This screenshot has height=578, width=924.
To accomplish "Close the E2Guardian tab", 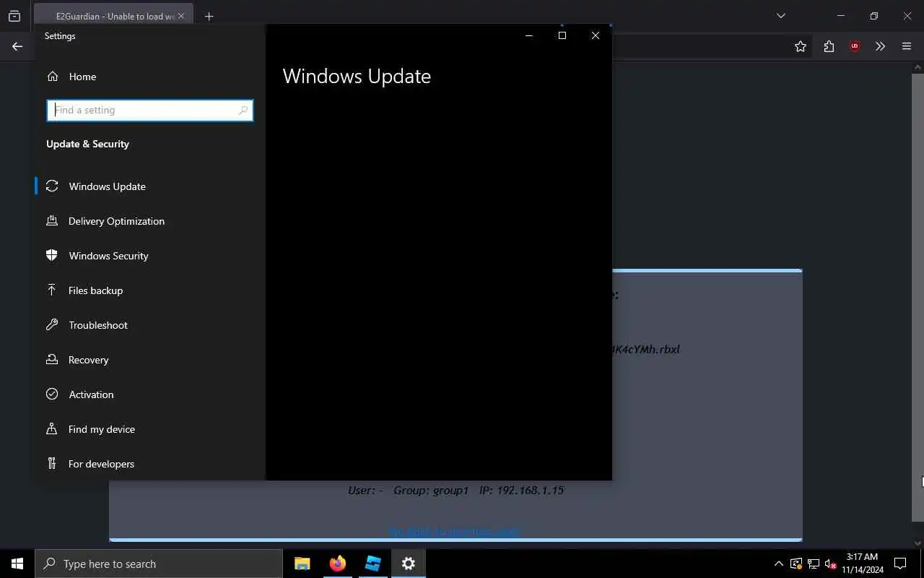I will click(181, 16).
